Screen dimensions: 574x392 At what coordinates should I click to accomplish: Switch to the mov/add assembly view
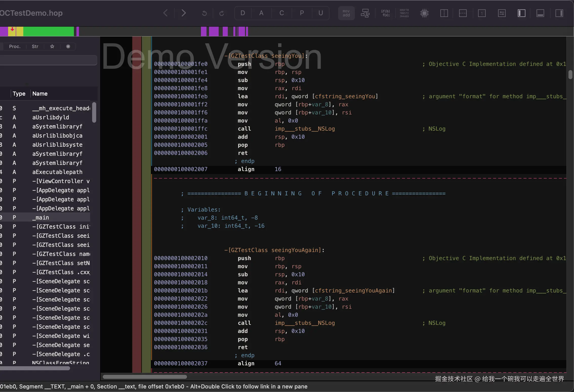(x=346, y=13)
